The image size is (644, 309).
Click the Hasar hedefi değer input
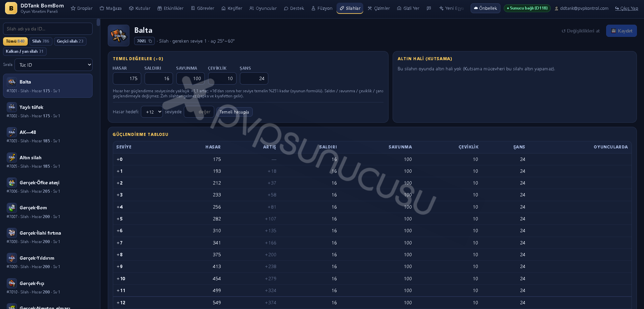coord(199,112)
